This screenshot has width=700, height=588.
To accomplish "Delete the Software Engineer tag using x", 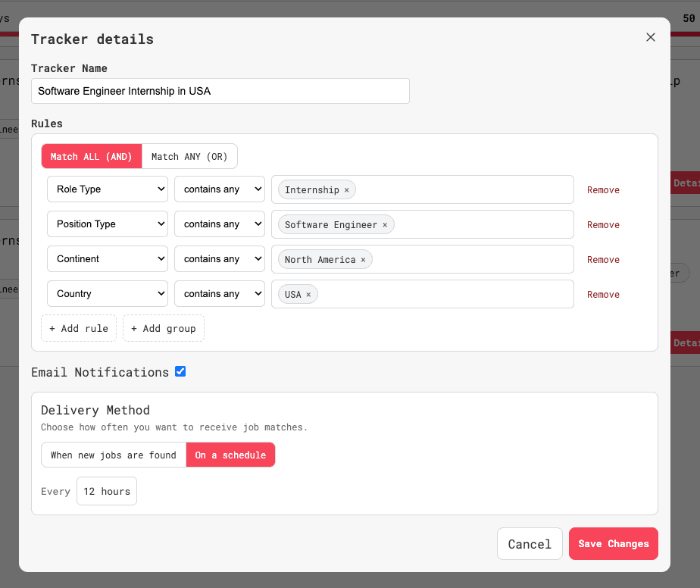I will pyautogui.click(x=385, y=225).
